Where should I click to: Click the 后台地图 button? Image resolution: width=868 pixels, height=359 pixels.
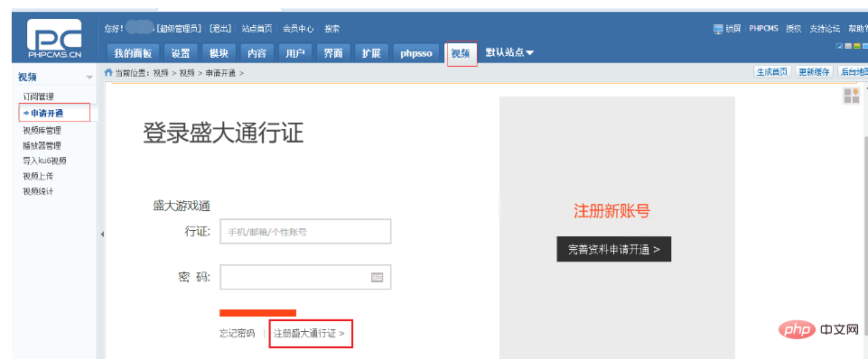[853, 72]
